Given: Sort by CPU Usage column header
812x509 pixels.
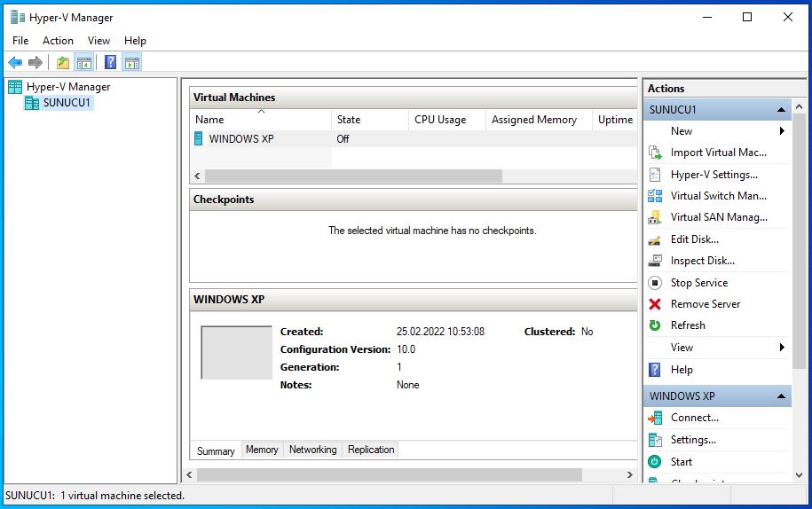Looking at the screenshot, I should (447, 120).
